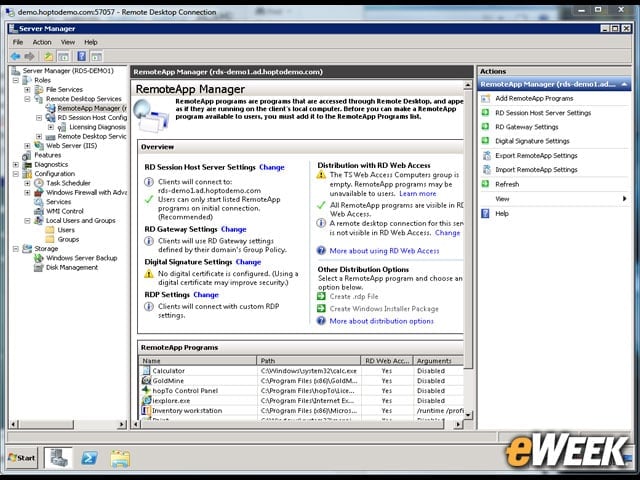This screenshot has height=480, width=640.
Task: Click the iexplore.exe program icon
Action: pyautogui.click(x=146, y=400)
